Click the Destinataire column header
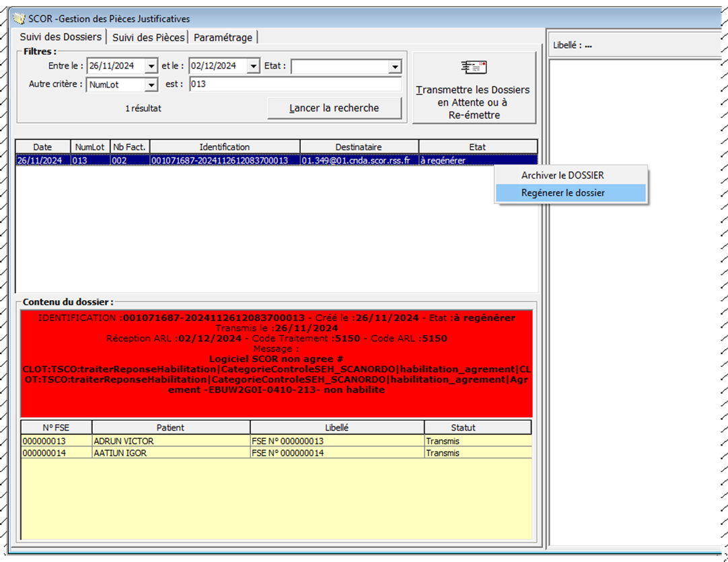 [x=359, y=147]
